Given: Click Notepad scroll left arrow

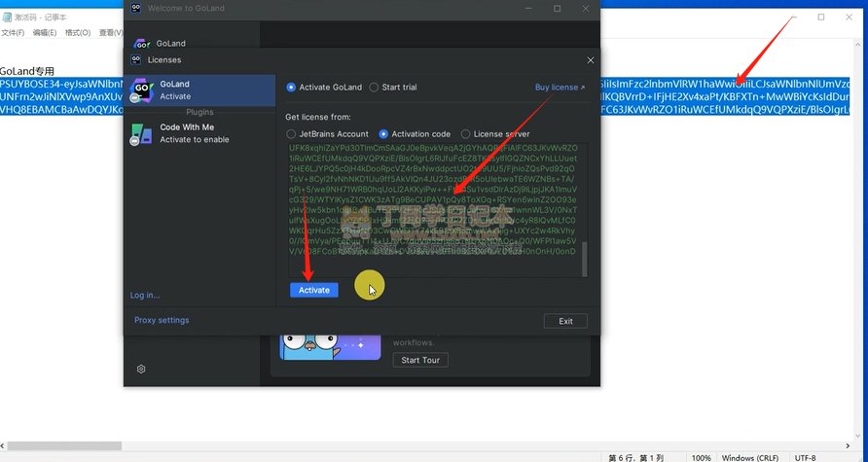Looking at the screenshot, I should (3, 445).
